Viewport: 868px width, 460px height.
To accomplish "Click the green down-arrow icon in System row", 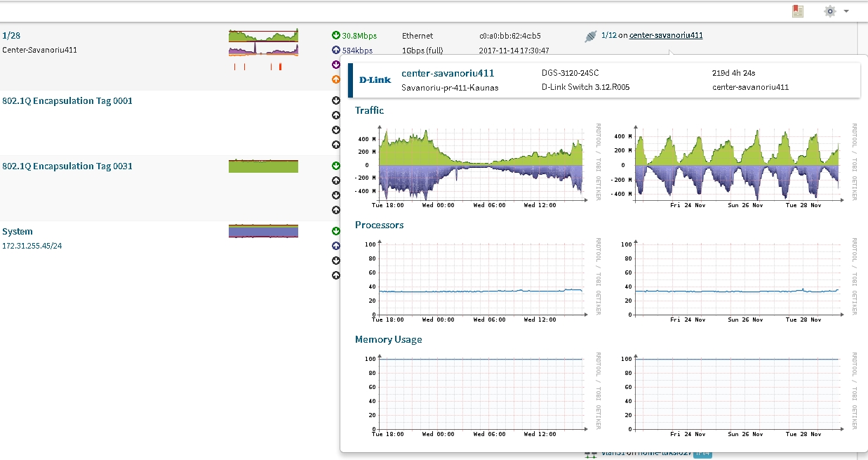I will (336, 231).
